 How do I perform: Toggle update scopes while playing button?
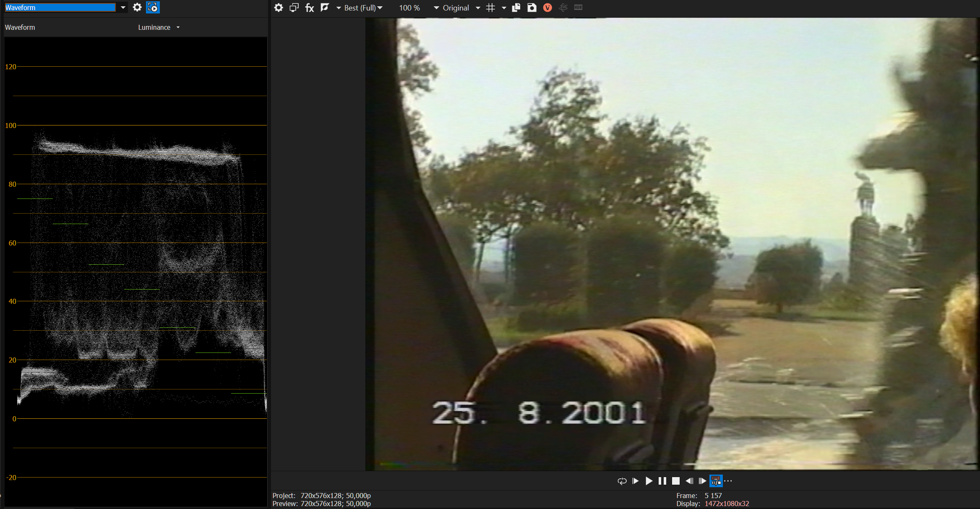click(153, 7)
